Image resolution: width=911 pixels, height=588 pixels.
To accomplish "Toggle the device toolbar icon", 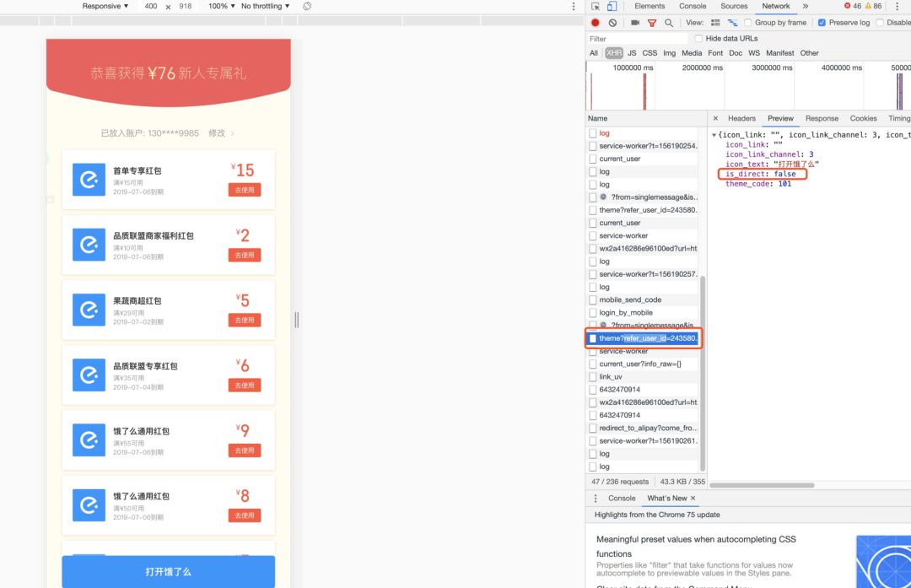I will [612, 6].
